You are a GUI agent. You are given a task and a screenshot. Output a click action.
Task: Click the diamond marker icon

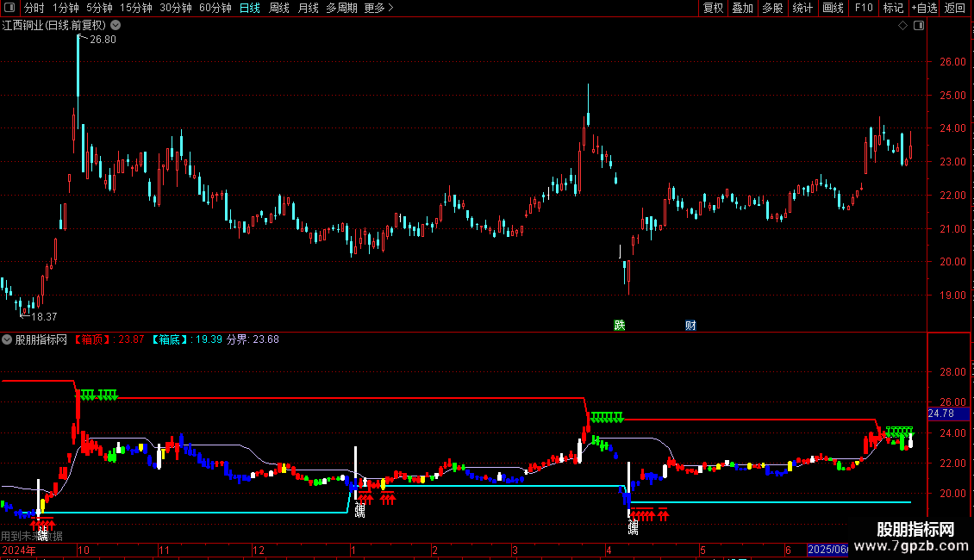pyautogui.click(x=903, y=26)
